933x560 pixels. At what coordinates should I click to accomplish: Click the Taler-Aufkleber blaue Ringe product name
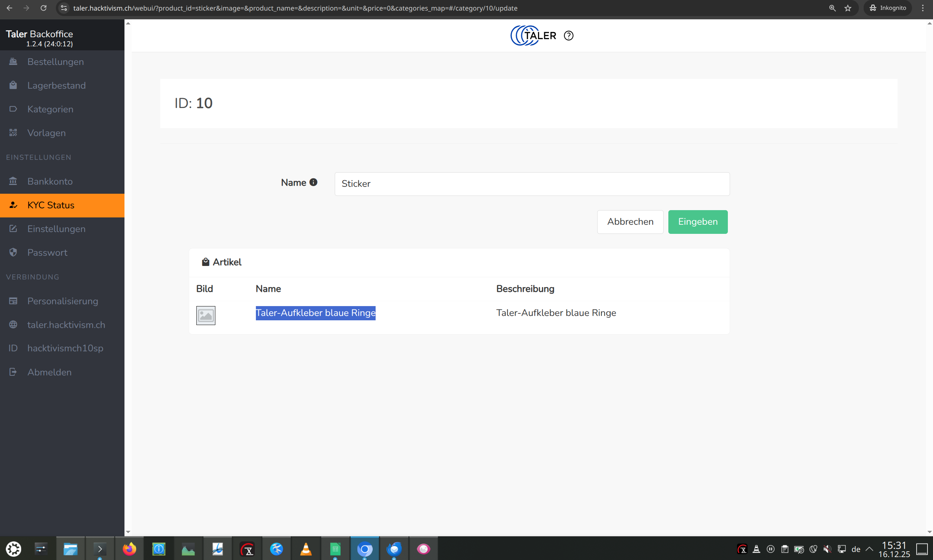(315, 313)
